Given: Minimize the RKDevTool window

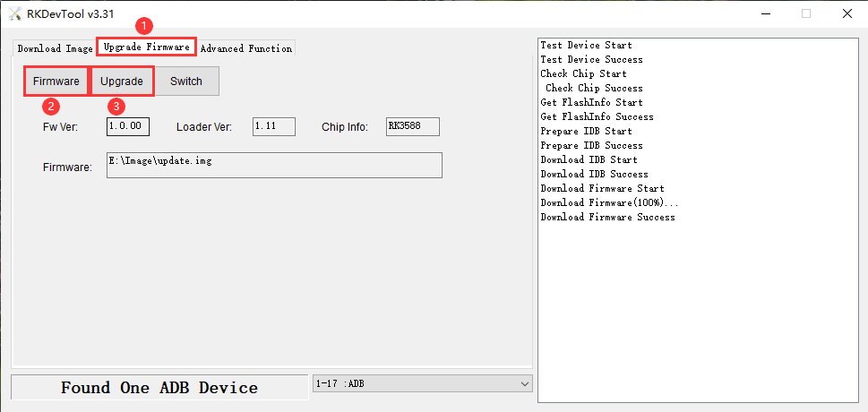Looking at the screenshot, I should click(764, 13).
